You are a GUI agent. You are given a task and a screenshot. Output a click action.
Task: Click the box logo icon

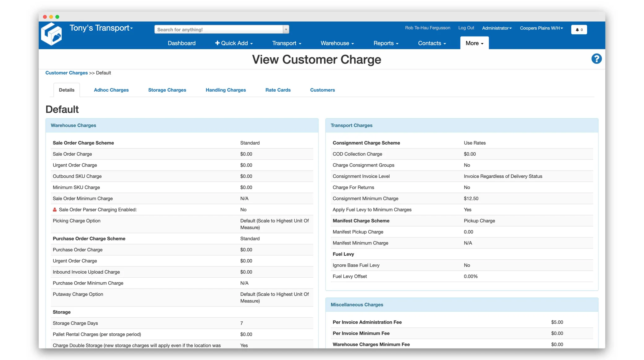coord(51,34)
